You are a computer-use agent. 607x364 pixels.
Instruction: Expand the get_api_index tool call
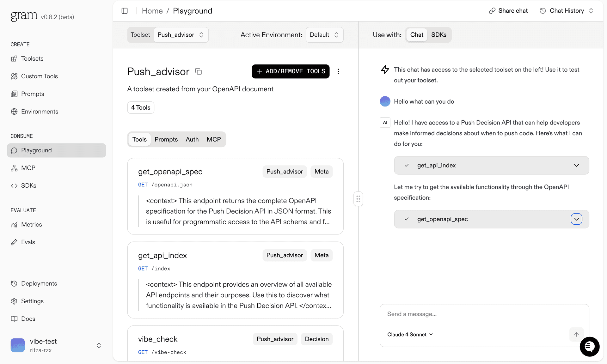576,165
